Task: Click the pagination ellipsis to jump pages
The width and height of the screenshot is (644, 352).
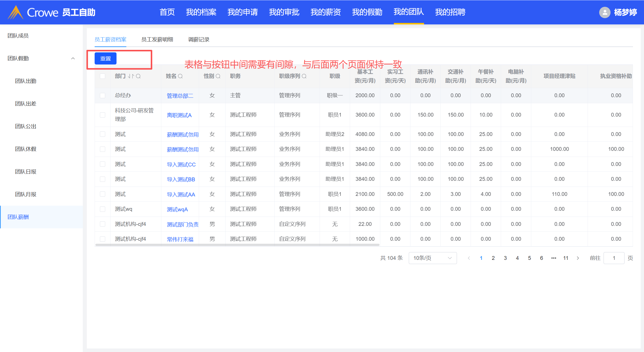Action: (554, 258)
